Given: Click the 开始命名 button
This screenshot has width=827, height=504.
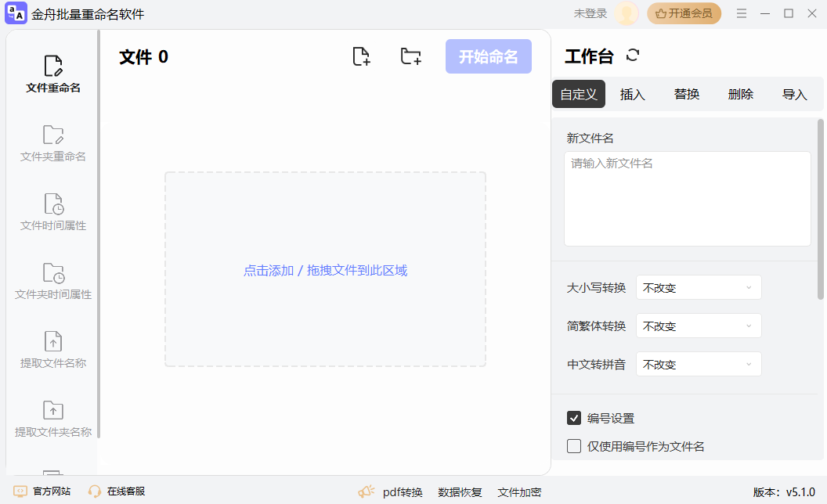Looking at the screenshot, I should (489, 56).
